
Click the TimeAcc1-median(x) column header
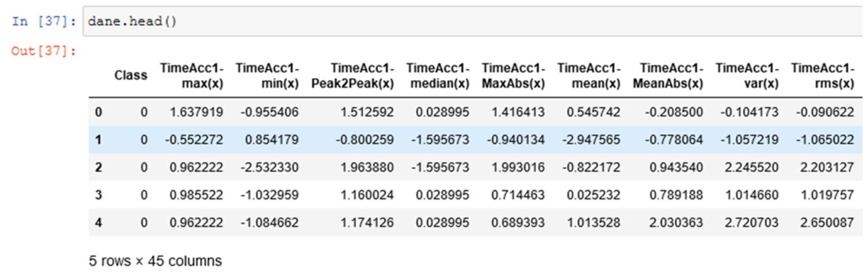click(x=438, y=76)
